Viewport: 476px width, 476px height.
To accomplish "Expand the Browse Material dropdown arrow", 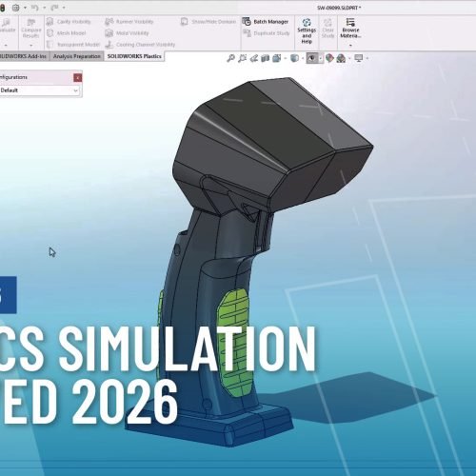I will [x=350, y=46].
